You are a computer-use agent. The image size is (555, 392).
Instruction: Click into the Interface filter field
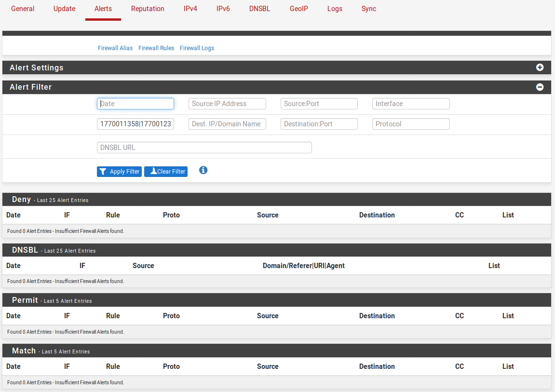[x=411, y=104]
